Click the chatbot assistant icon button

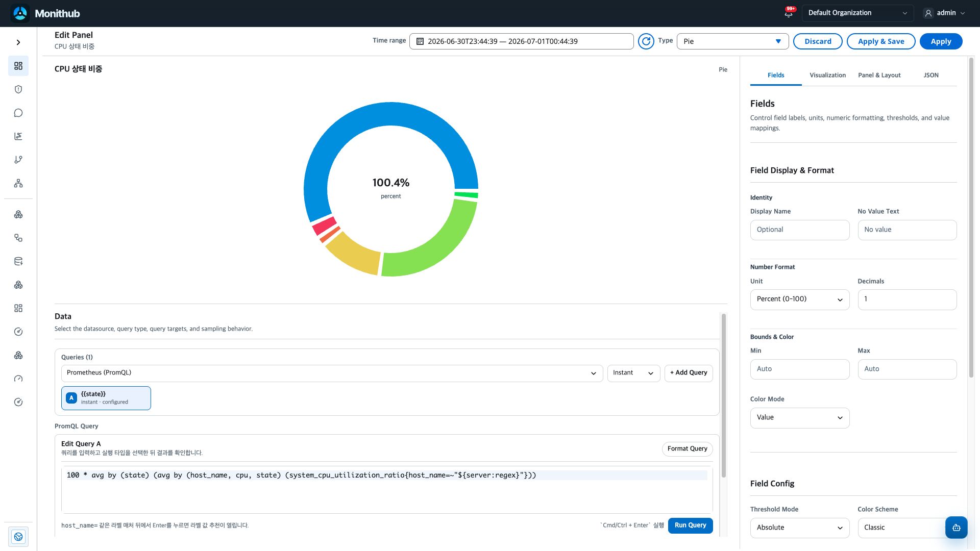tap(956, 528)
